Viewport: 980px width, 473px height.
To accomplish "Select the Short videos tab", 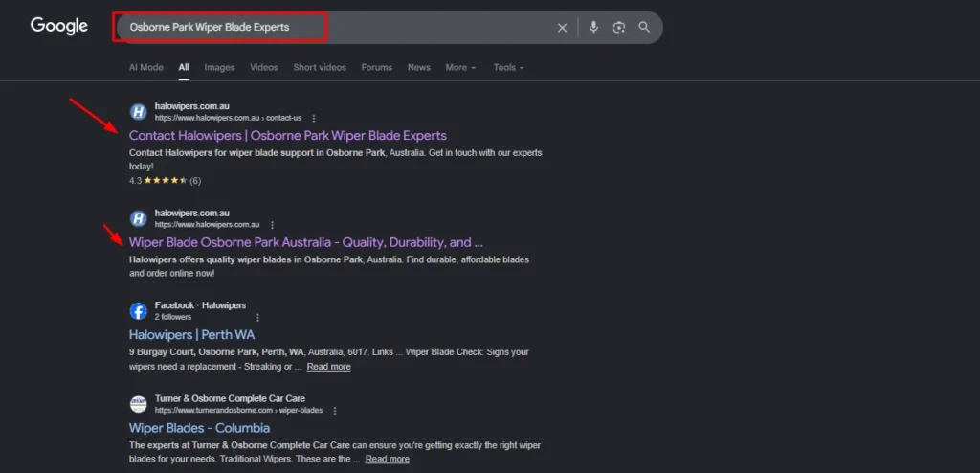I will [320, 68].
